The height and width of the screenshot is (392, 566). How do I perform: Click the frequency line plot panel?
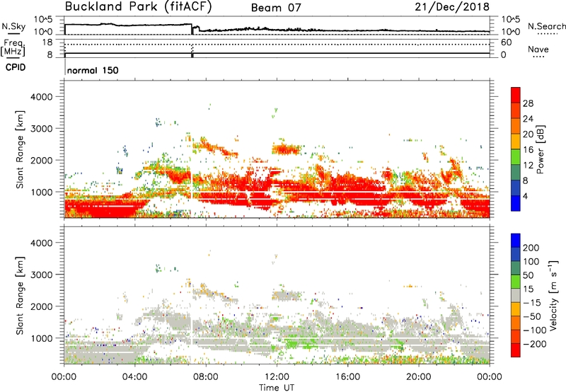click(277, 48)
